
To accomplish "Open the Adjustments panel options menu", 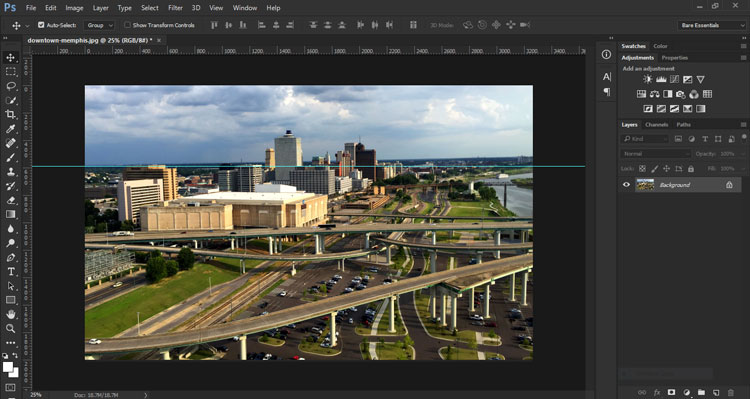I will (743, 58).
